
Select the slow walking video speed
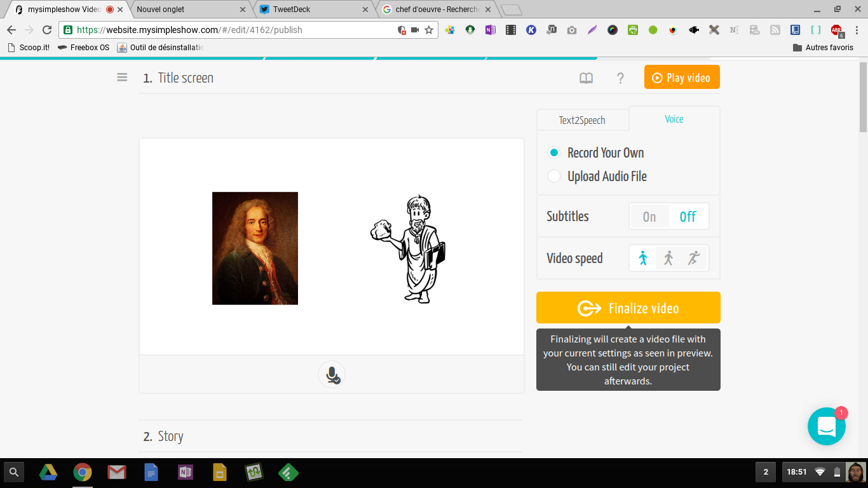click(x=643, y=258)
